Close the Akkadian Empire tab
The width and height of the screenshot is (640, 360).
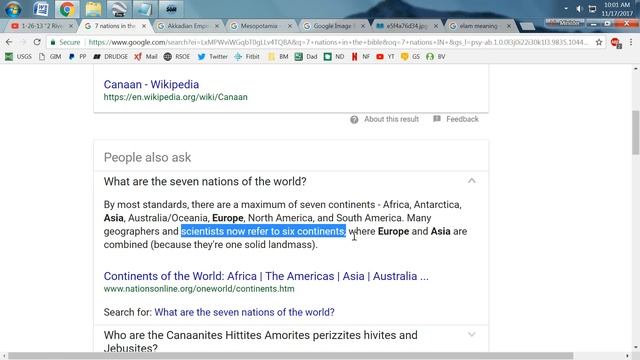click(x=217, y=26)
